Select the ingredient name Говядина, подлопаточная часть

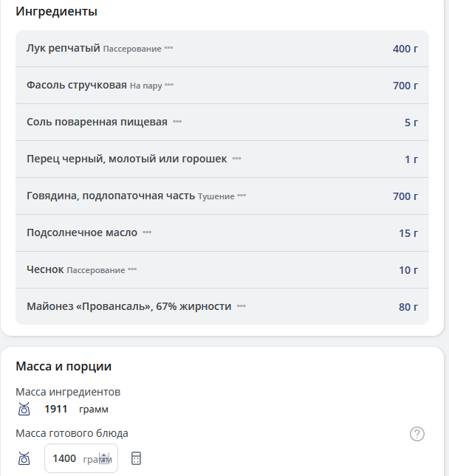[x=111, y=196]
